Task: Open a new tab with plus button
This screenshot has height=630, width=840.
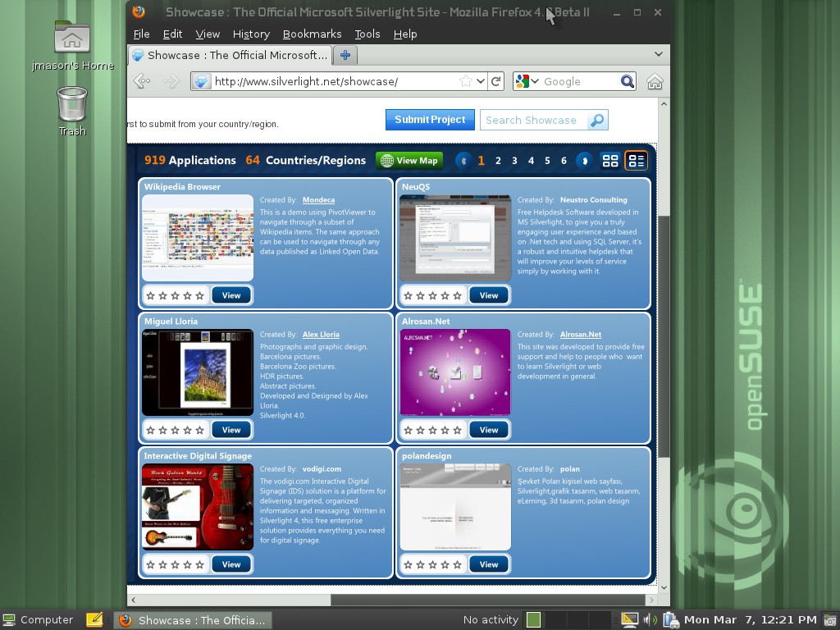Action: [345, 55]
